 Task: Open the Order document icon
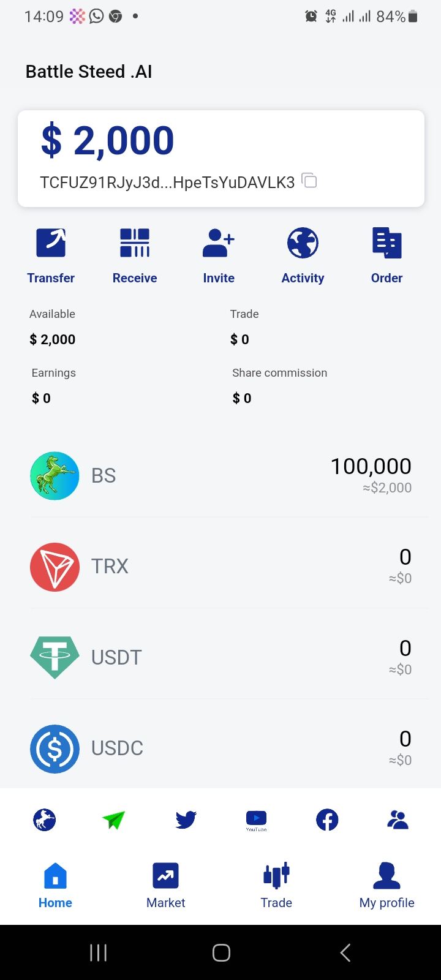(386, 243)
